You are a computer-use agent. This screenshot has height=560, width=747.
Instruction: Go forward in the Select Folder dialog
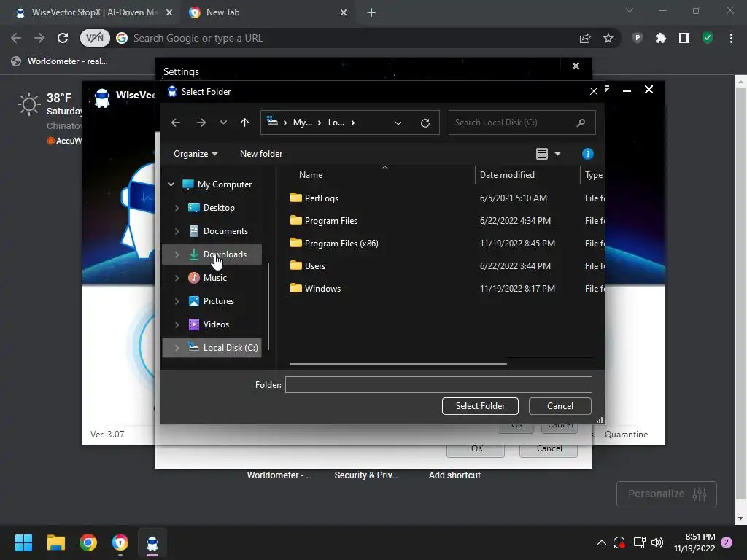pos(201,122)
